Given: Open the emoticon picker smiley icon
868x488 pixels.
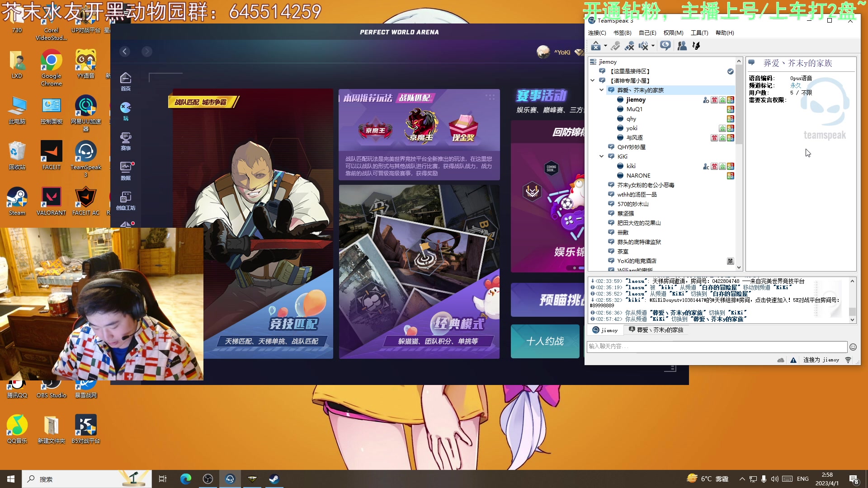Looking at the screenshot, I should coord(853,347).
